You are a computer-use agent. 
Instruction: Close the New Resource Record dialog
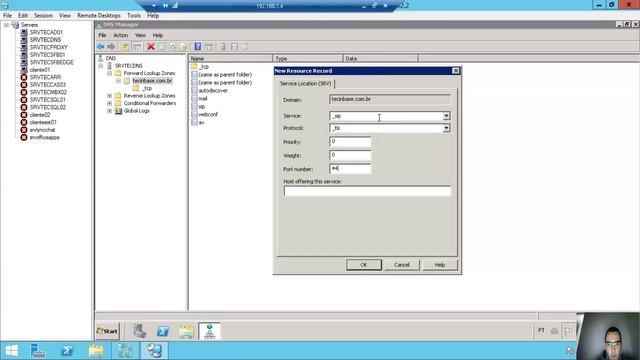pos(456,71)
